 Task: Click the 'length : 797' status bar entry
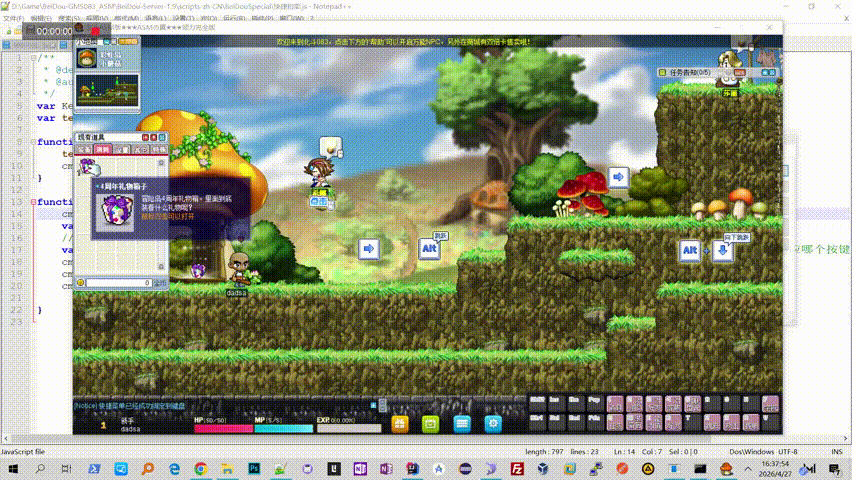pos(544,452)
